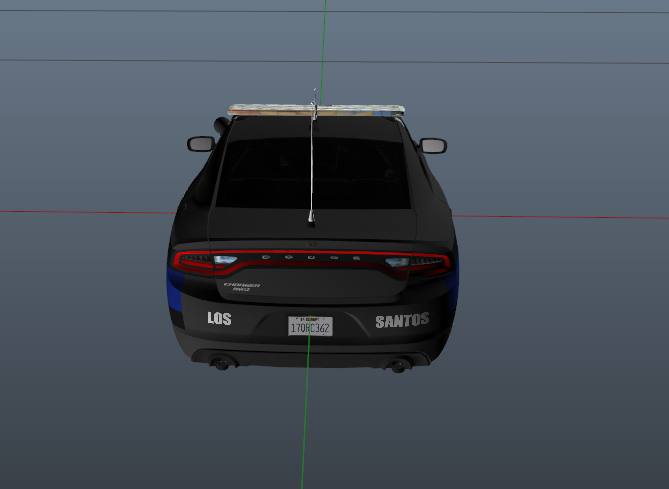Click the left tail light cluster
669x489 pixels.
pos(203,261)
